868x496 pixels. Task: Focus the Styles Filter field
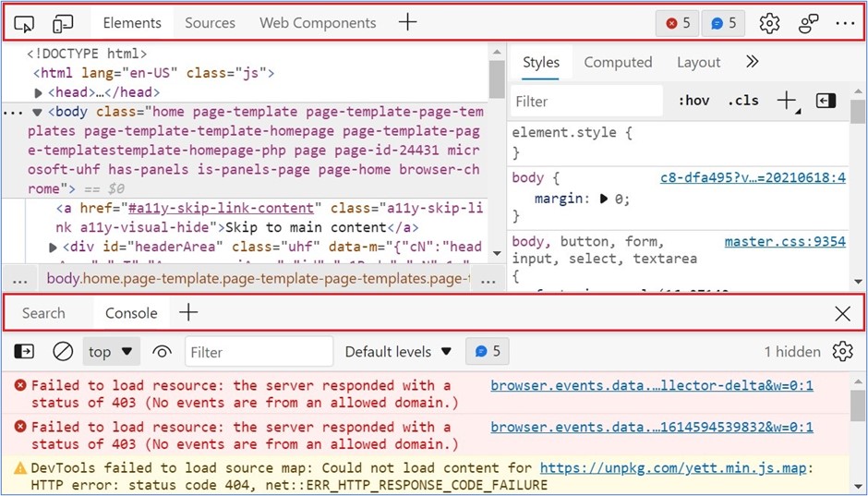[586, 102]
